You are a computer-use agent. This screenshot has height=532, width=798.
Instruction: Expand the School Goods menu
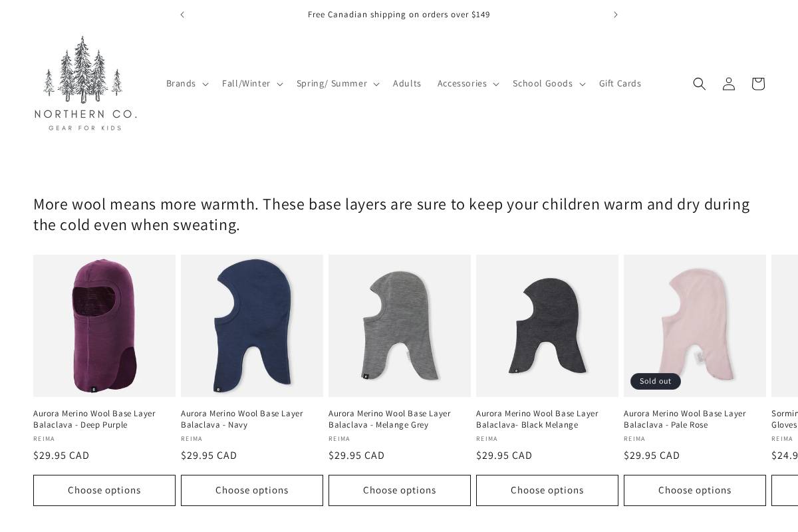coord(548,83)
